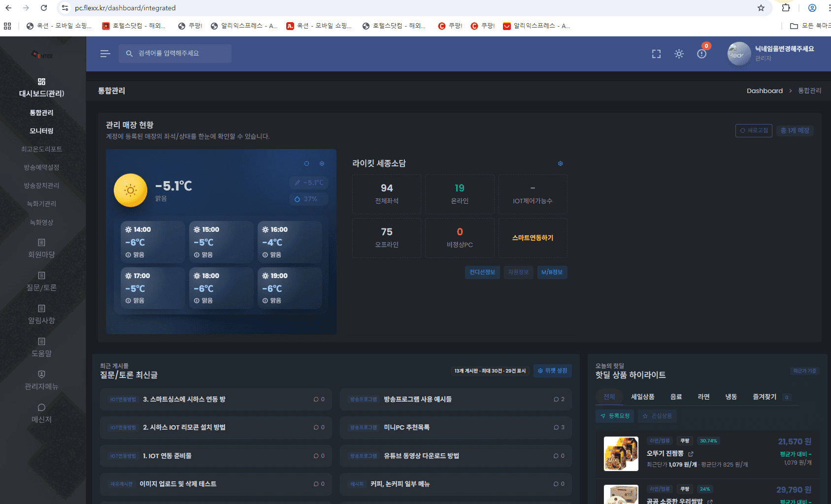The image size is (831, 504).
Task: Open the 라이킷 세종소담 store settings gear
Action: (560, 163)
